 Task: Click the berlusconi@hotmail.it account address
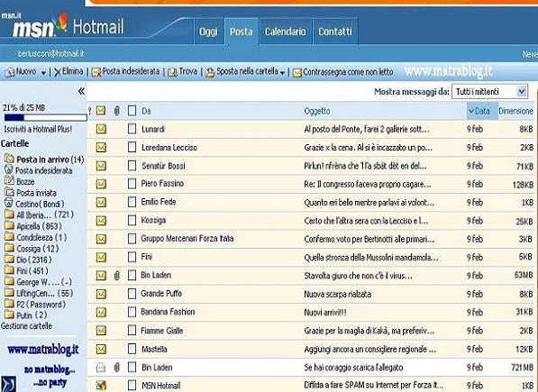pos(50,54)
